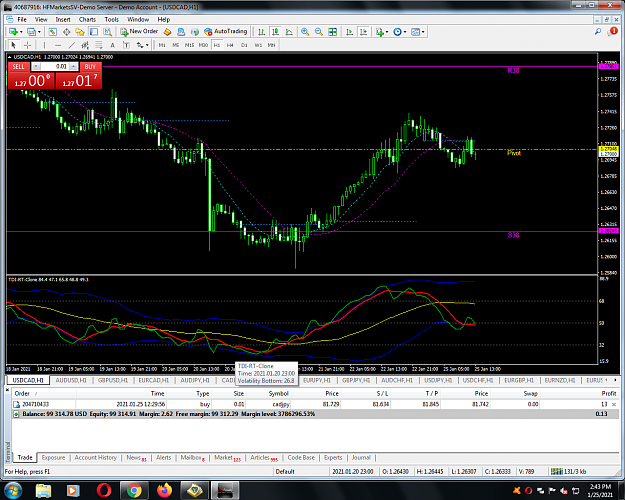Open the Journal terminal tab
The height and width of the screenshot is (500, 625).
[361, 457]
